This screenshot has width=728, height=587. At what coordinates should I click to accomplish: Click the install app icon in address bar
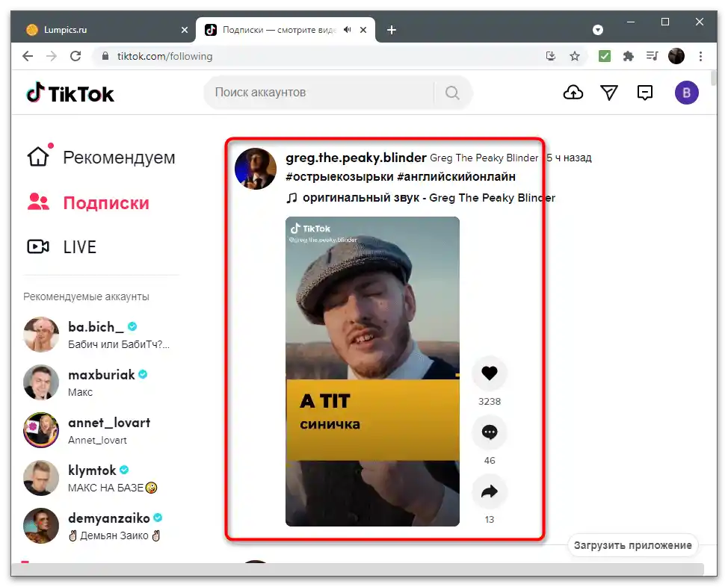click(551, 56)
